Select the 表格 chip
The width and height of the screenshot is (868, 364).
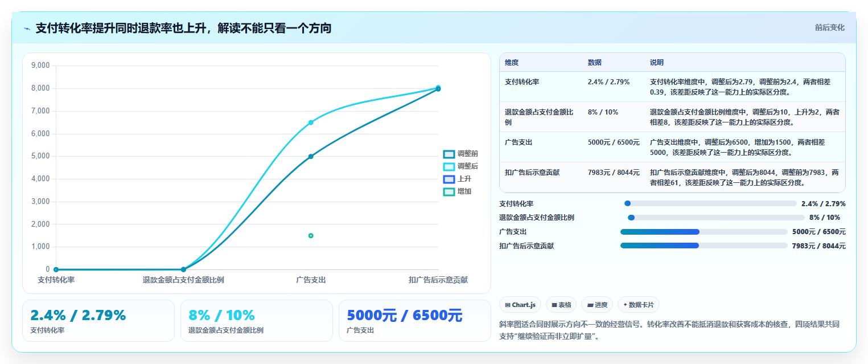coord(561,305)
